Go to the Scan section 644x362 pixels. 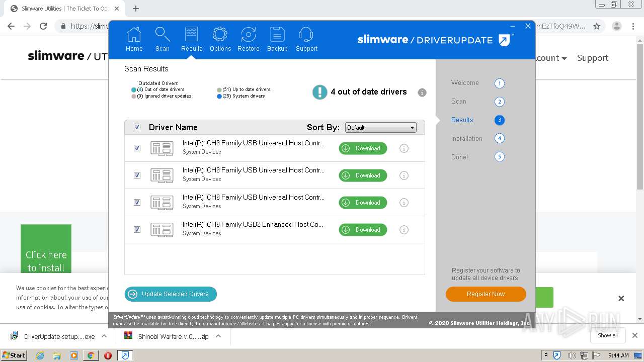[x=162, y=39]
